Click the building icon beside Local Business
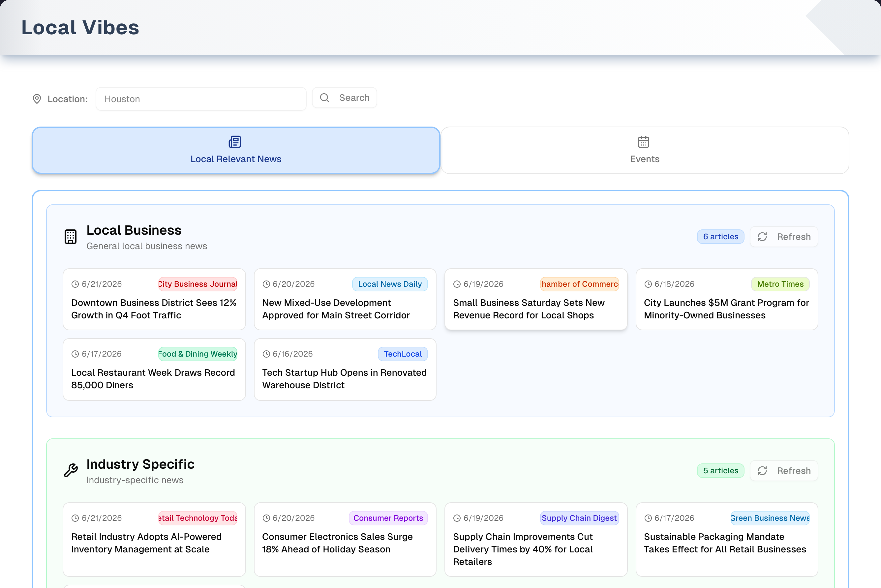Viewport: 881px width, 588px height. pos(71,237)
